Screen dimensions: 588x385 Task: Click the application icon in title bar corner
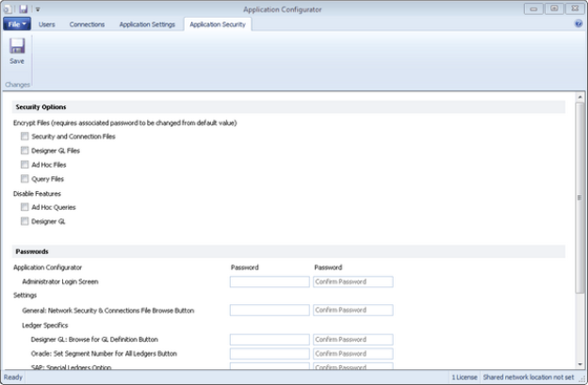pyautogui.click(x=9, y=8)
